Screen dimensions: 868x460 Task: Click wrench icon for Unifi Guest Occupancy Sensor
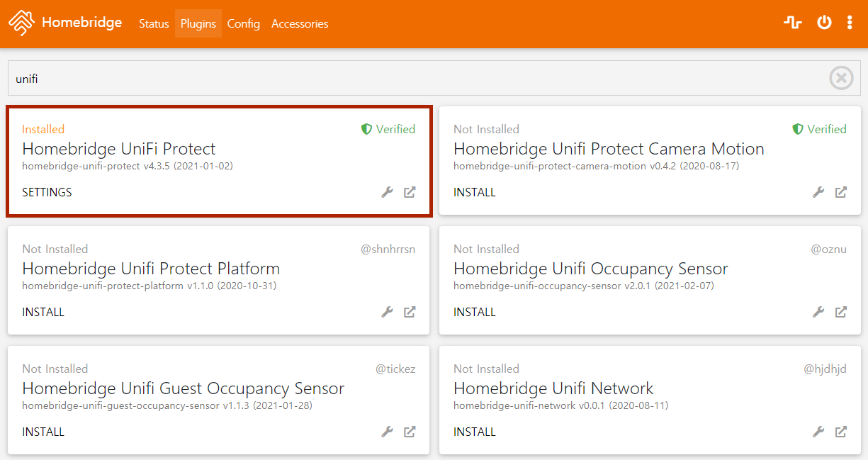click(388, 432)
